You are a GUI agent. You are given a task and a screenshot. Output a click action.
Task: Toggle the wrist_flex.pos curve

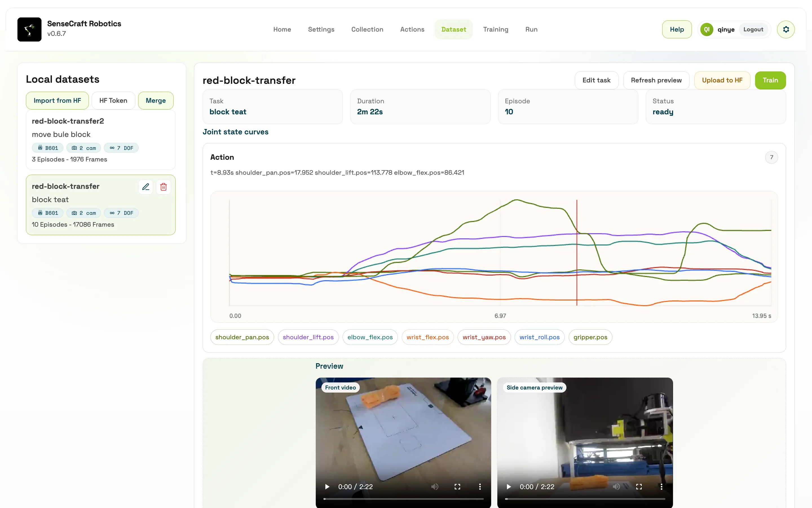pos(427,337)
